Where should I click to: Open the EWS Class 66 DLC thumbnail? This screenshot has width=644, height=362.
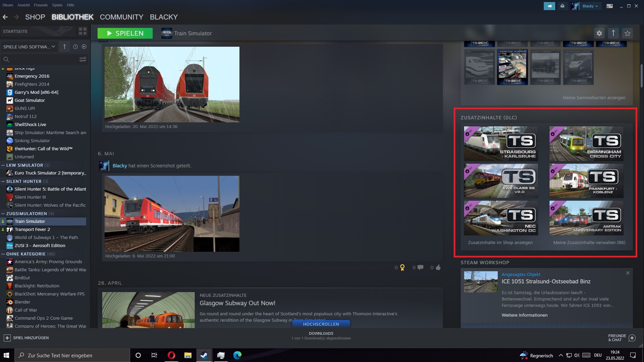pos(501,181)
